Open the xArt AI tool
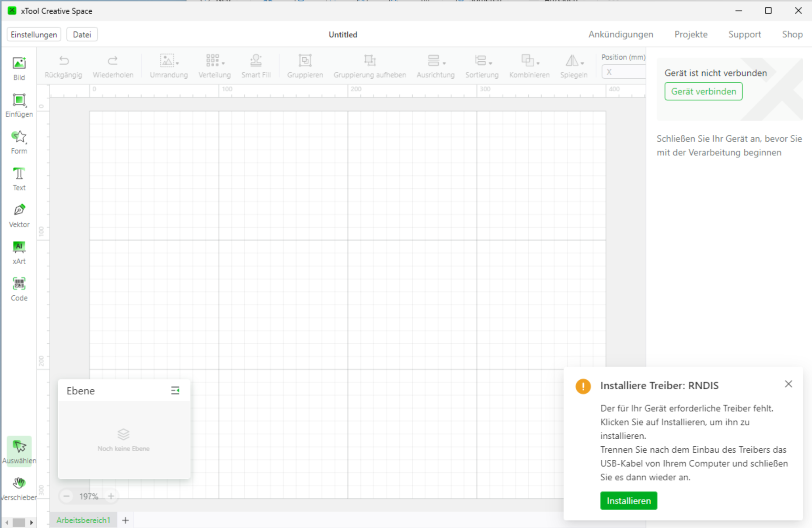 coord(19,252)
